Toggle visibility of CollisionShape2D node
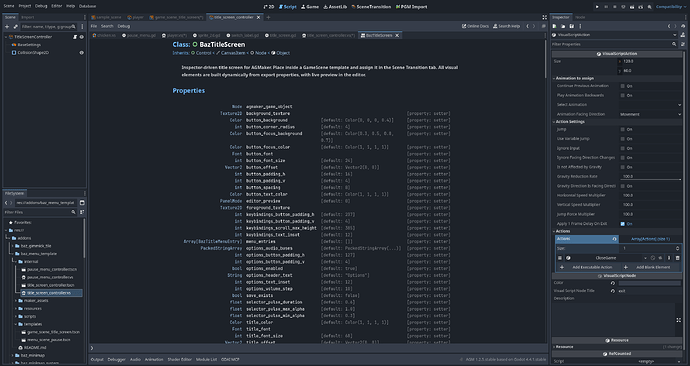 click(81, 53)
